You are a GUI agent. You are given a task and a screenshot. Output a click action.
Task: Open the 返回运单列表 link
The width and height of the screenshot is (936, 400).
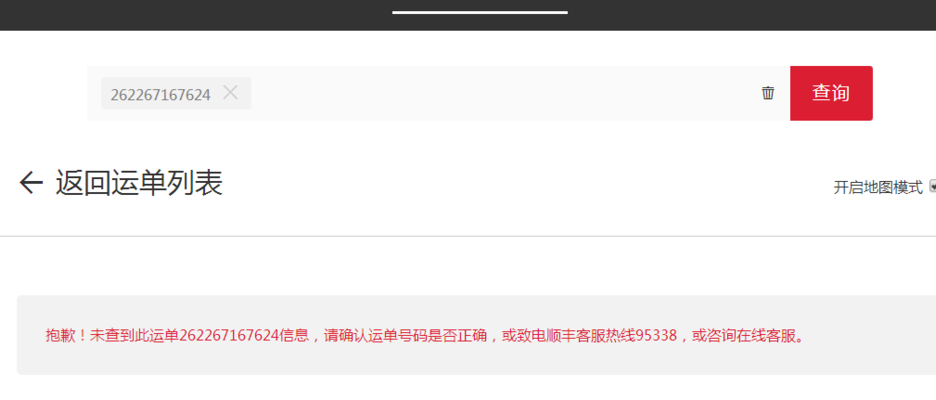click(x=139, y=183)
